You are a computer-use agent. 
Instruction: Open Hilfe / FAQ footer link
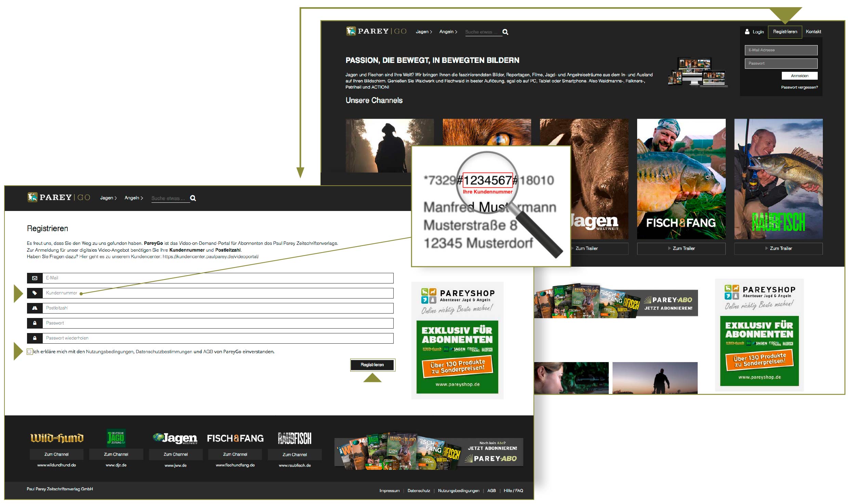(513, 491)
